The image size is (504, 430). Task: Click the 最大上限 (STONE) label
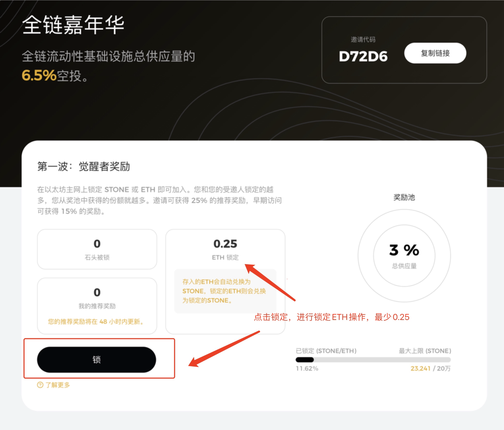[x=425, y=351]
